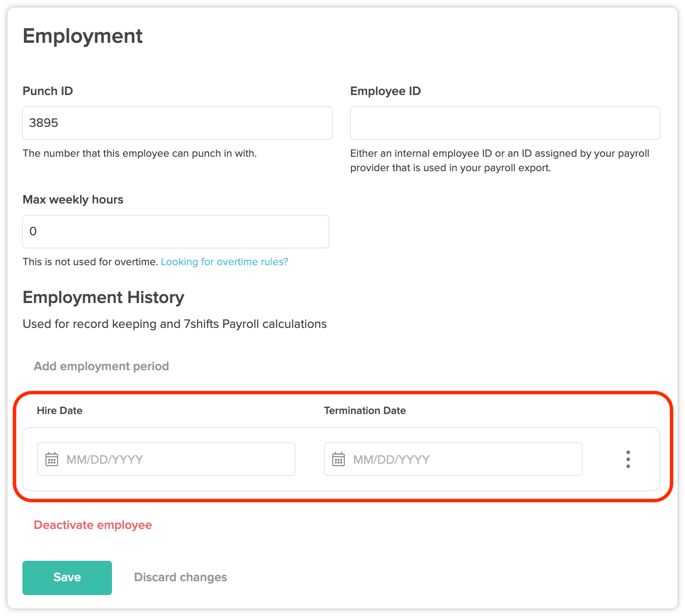The image size is (685, 616).
Task: Click the Employment History heading
Action: click(x=104, y=298)
